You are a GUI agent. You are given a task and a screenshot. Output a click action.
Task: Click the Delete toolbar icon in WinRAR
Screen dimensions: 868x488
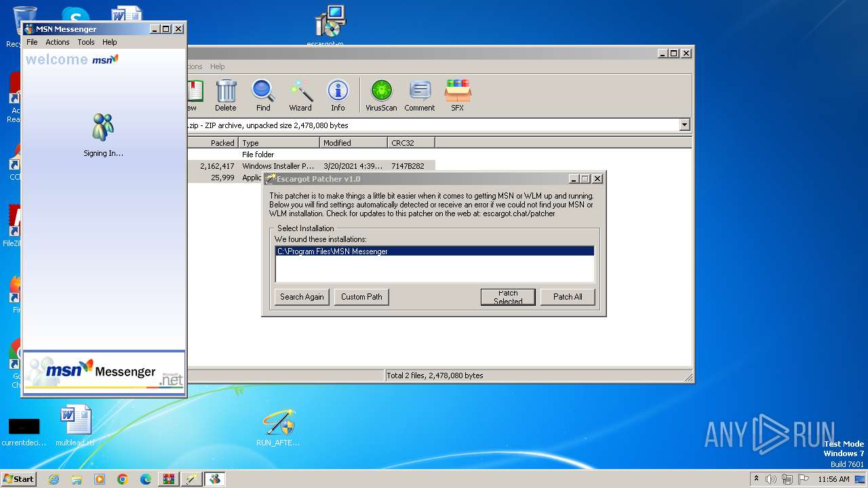(226, 95)
